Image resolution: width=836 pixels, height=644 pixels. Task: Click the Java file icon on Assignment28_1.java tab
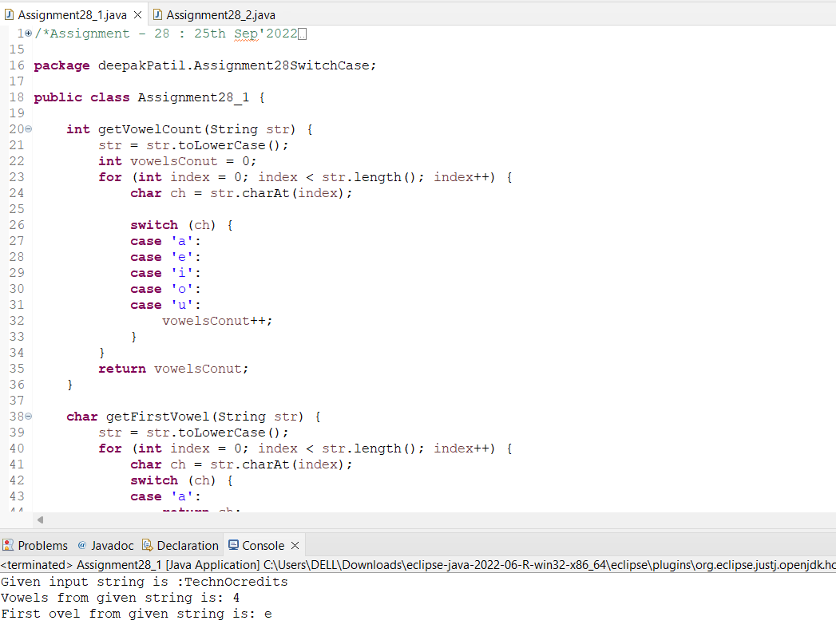[x=10, y=14]
